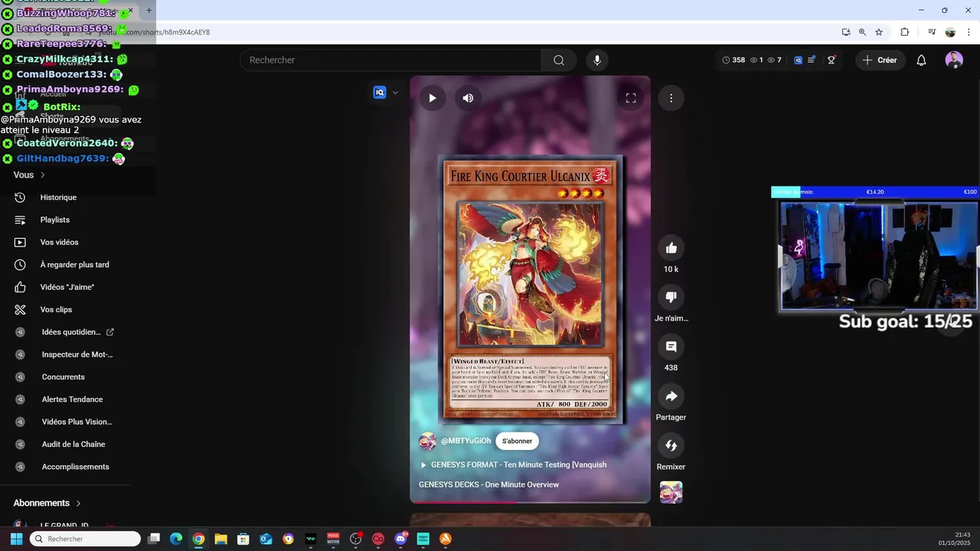Open the YouTube notifications bell
Viewport: 980px width, 551px height.
point(922,60)
